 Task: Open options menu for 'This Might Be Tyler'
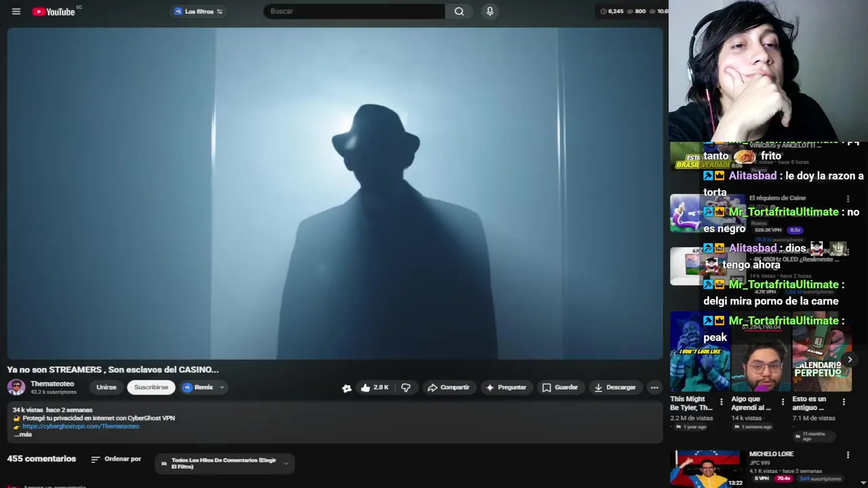(721, 402)
